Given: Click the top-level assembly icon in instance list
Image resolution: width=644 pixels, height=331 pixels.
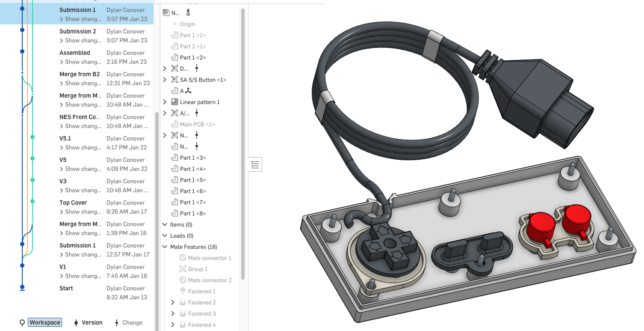Looking at the screenshot, I should point(166,13).
